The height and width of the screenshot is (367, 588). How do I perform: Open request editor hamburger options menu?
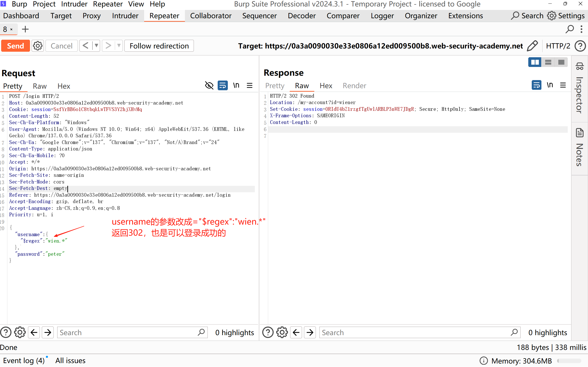249,86
